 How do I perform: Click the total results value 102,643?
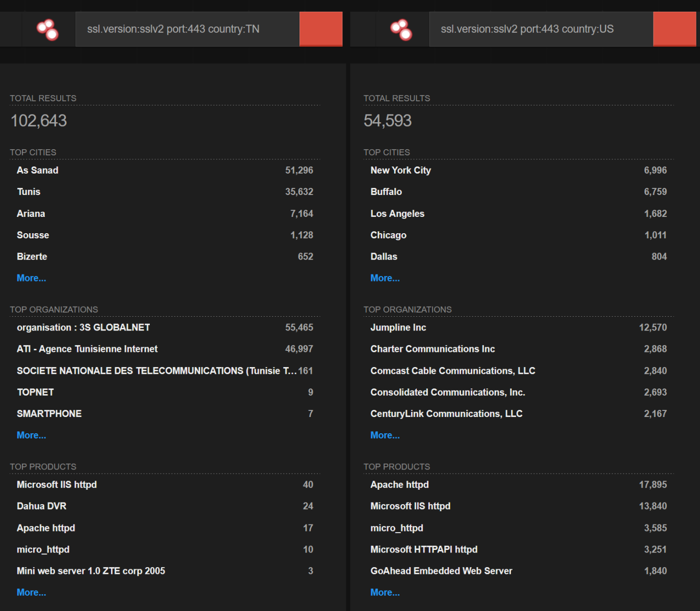[x=39, y=121]
